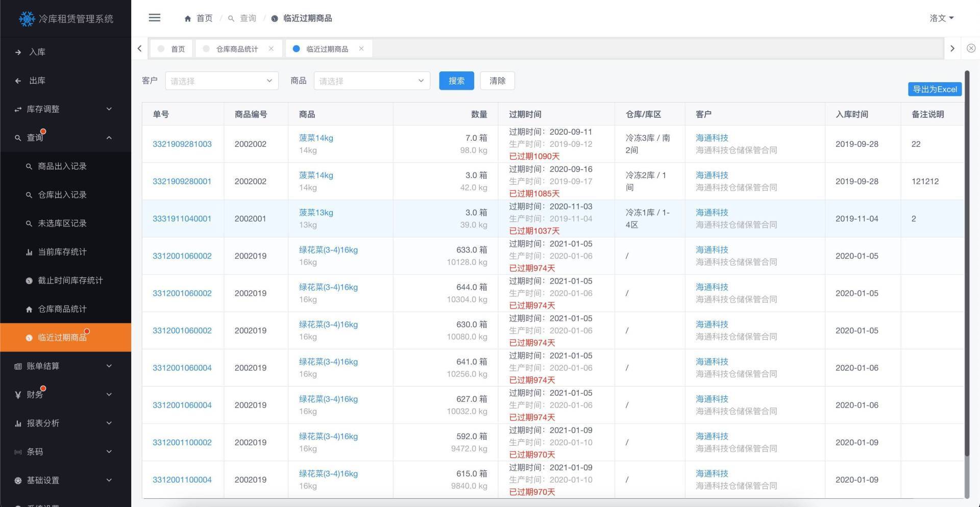980x507 pixels.
Task: Click the 搜索 search button
Action: [456, 81]
